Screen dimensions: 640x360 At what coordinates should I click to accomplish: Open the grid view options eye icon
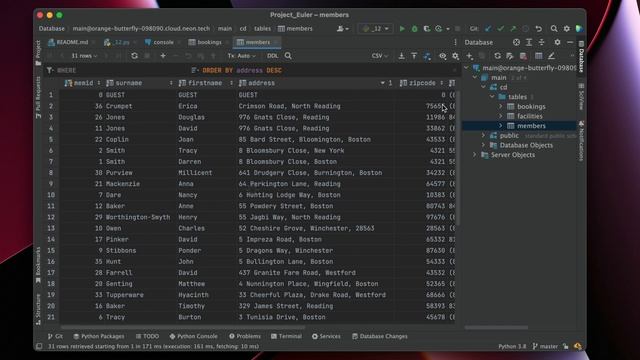click(x=442, y=56)
